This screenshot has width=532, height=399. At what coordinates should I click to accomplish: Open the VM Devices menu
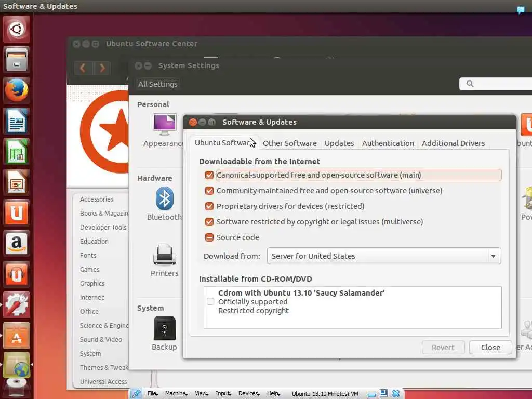click(x=249, y=394)
